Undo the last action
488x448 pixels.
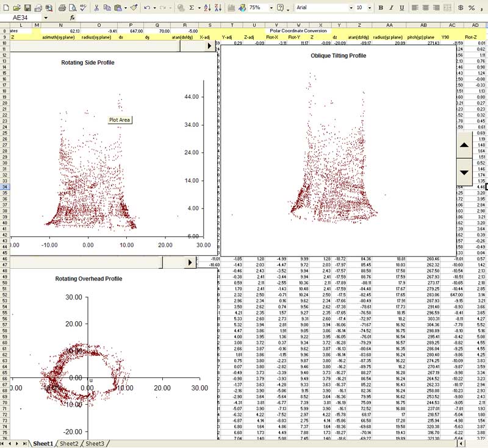pos(148,8)
